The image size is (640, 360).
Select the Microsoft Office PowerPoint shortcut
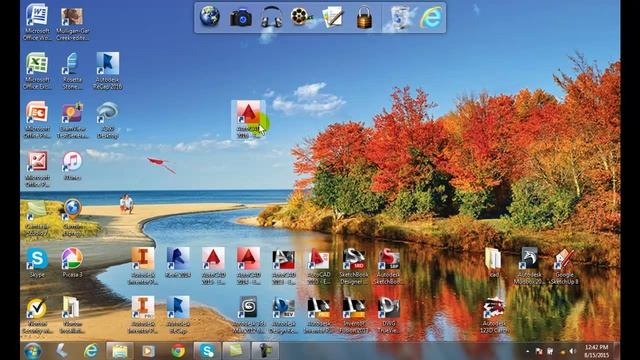click(x=37, y=120)
